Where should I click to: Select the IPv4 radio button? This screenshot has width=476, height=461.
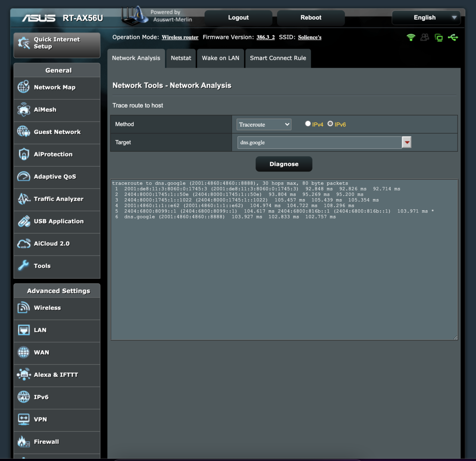308,123
